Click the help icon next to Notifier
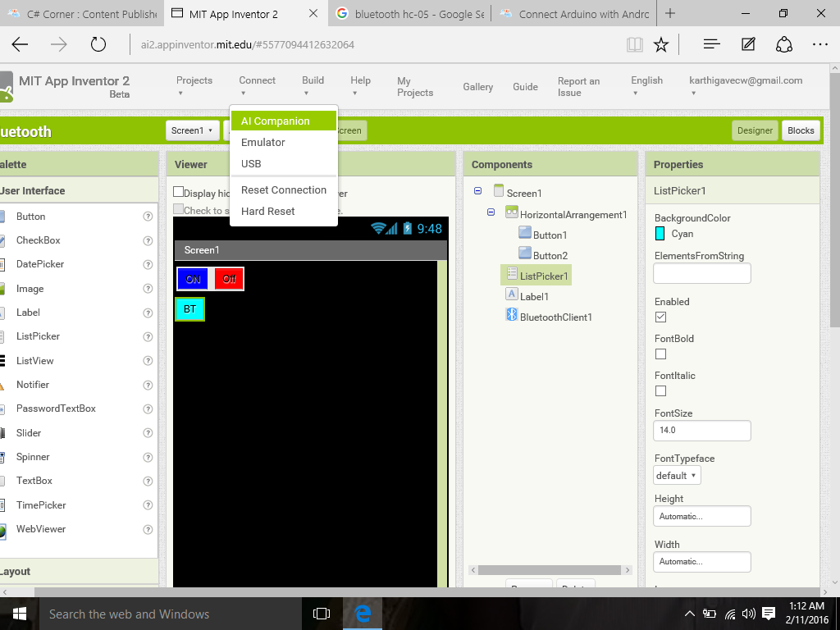 click(x=148, y=386)
